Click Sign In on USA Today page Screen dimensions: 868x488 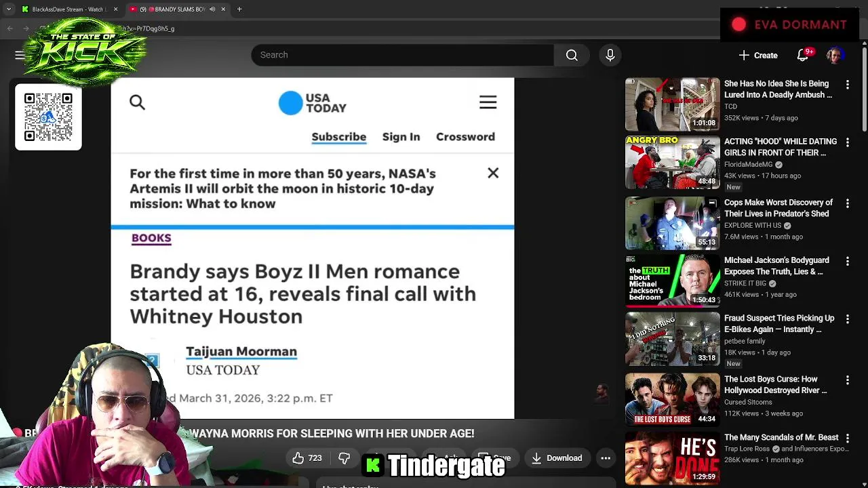tap(401, 137)
